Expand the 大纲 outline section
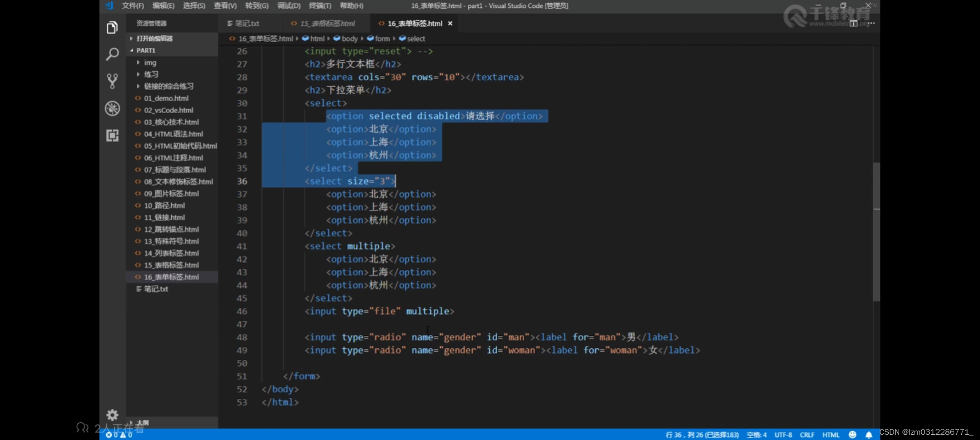Image resolution: width=980 pixels, height=440 pixels. point(172,423)
